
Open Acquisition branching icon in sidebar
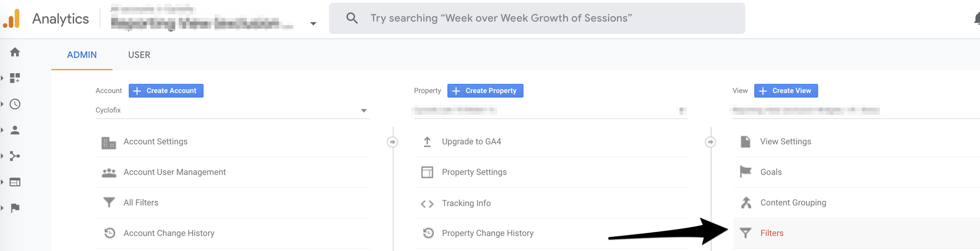[15, 156]
